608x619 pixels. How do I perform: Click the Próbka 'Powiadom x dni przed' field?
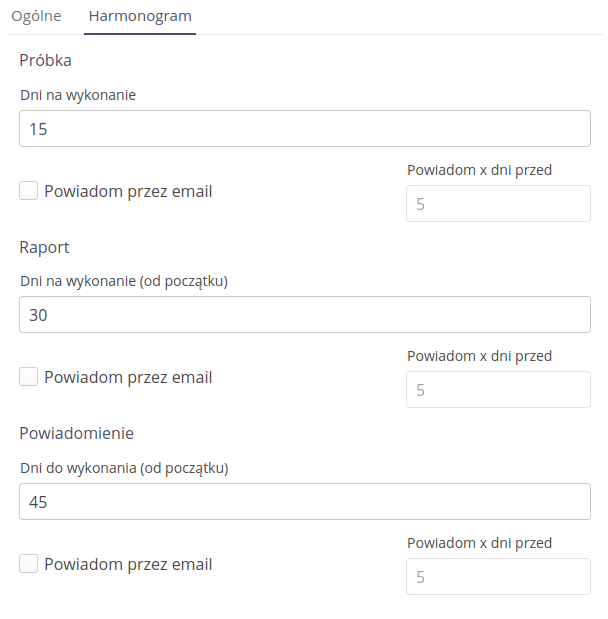(x=498, y=204)
